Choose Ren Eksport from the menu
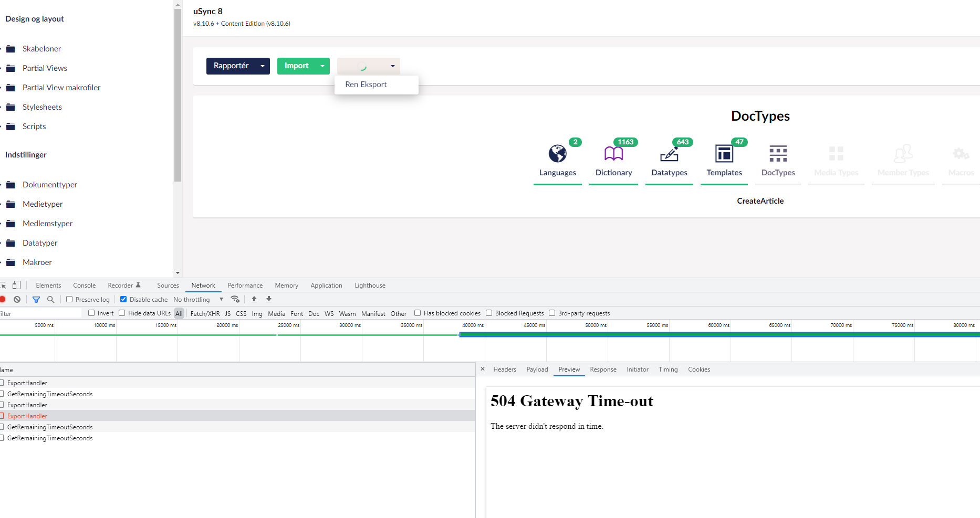This screenshot has width=980, height=518. pyautogui.click(x=366, y=84)
